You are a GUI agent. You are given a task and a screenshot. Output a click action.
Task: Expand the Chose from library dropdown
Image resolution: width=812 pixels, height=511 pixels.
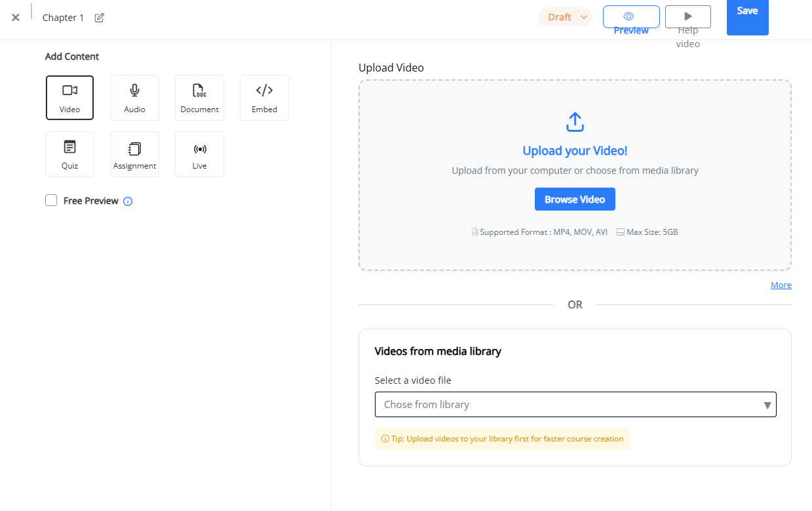[575, 405]
